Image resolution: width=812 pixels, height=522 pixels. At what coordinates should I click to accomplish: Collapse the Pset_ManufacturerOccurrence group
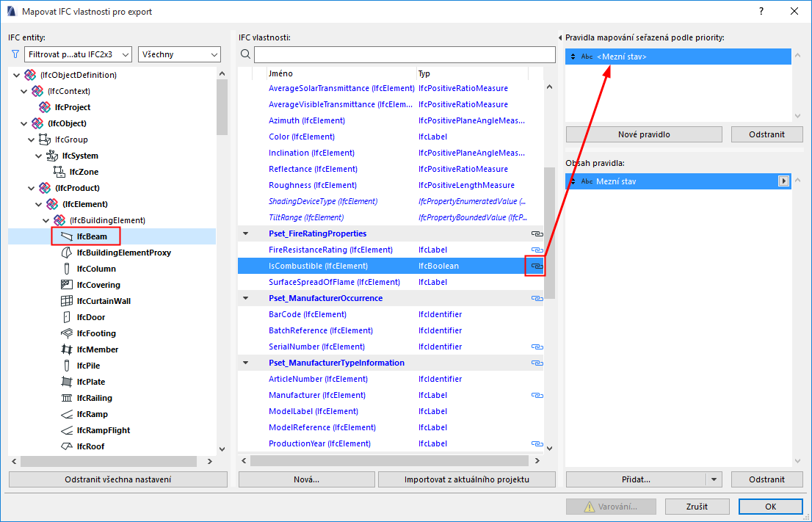click(x=246, y=298)
